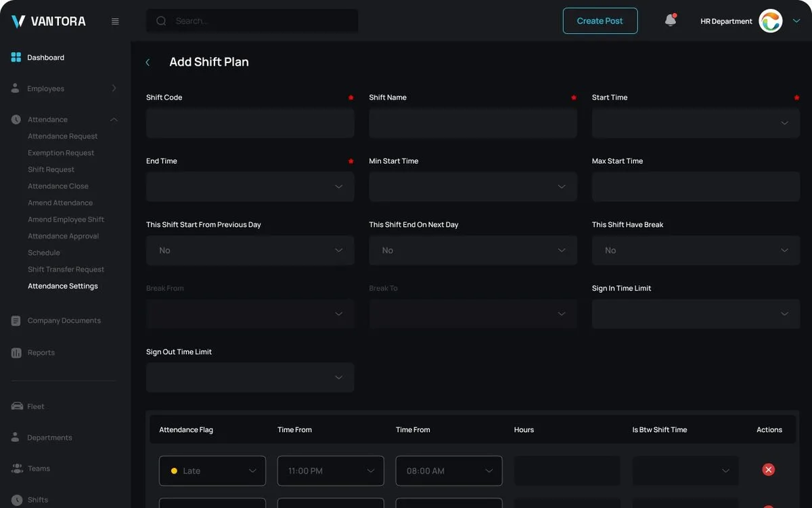Open This Shift End On Next Day dropdown
812x508 pixels.
(x=473, y=251)
